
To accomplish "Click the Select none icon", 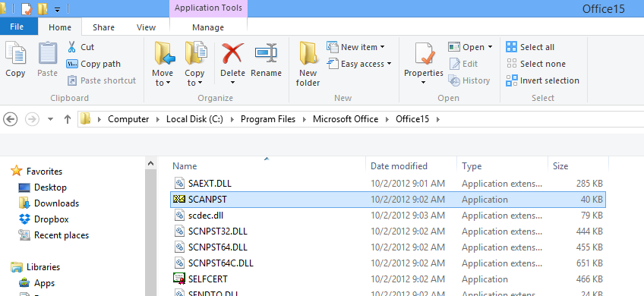I will tap(511, 64).
